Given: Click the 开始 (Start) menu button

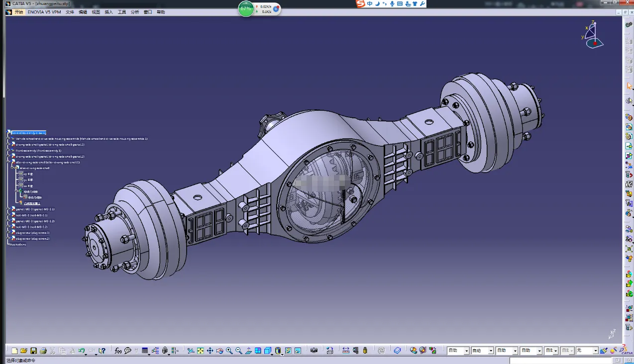Looking at the screenshot, I should tap(18, 12).
